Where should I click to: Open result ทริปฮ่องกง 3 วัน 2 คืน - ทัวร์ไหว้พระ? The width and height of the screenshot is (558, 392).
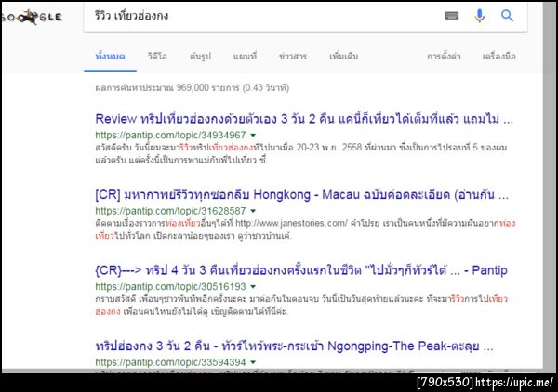click(x=294, y=346)
